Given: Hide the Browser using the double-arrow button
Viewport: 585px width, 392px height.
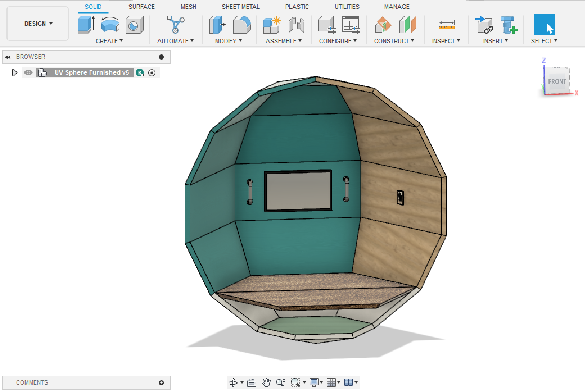Looking at the screenshot, I should pos(8,57).
